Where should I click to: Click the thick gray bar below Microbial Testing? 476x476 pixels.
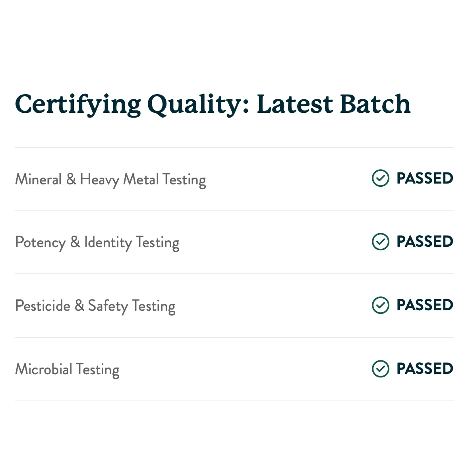pyautogui.click(x=234, y=402)
